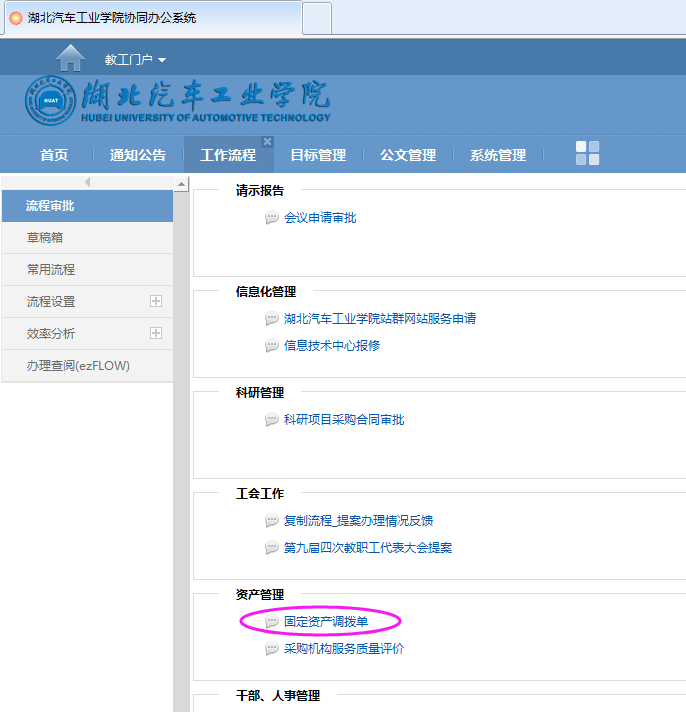Open the 科研项目采购合同审批 link
This screenshot has width=686, height=712.
click(344, 420)
